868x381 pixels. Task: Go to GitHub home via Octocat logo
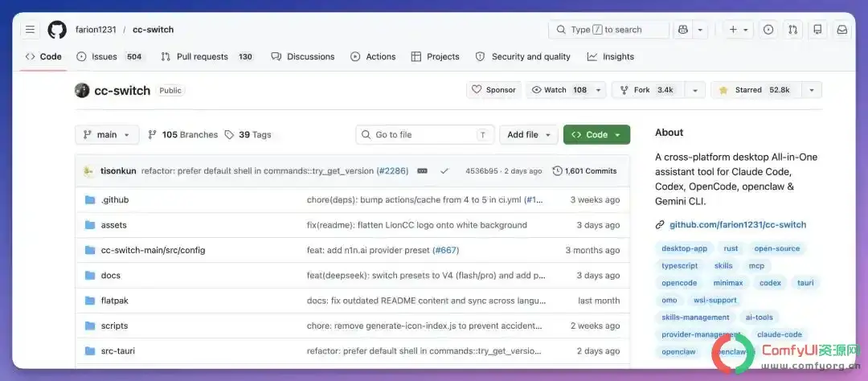tap(57, 30)
